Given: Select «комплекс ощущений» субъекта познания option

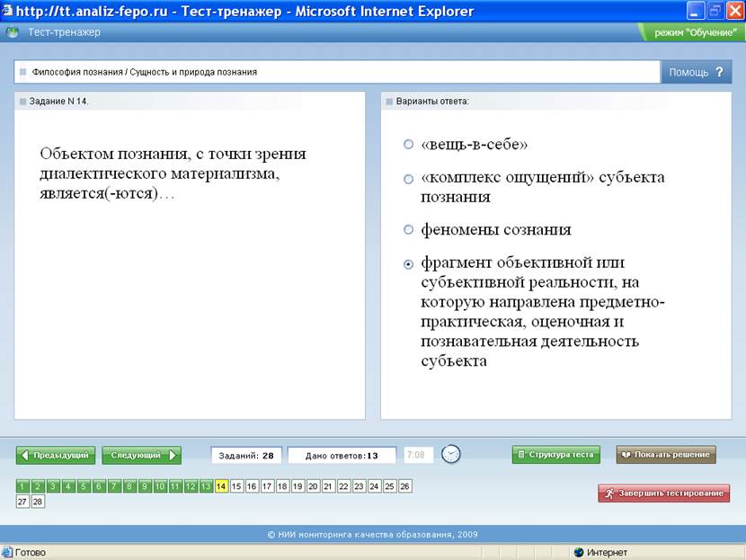Looking at the screenshot, I should pyautogui.click(x=408, y=180).
